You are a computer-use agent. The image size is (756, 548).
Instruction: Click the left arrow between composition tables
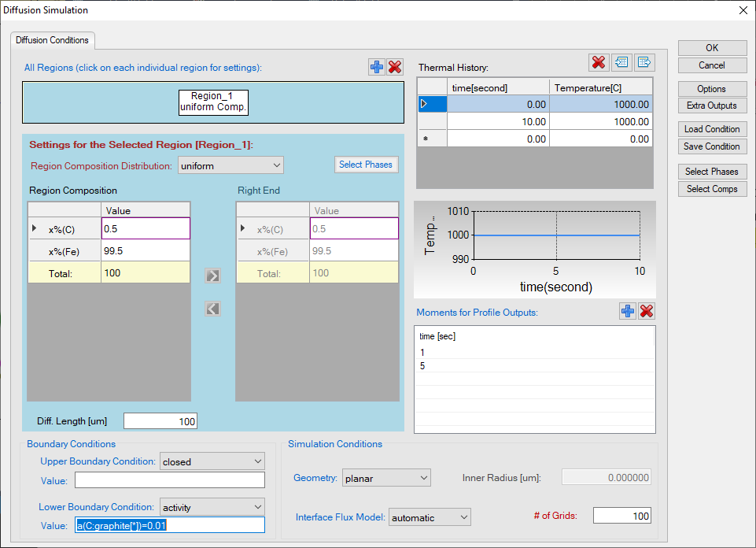212,309
